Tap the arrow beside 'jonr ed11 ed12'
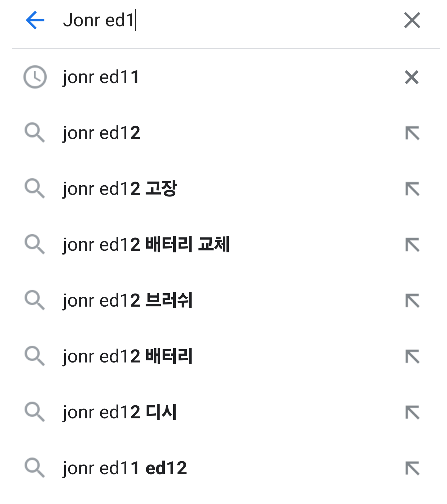This screenshot has height=504, width=447. pyautogui.click(x=412, y=468)
